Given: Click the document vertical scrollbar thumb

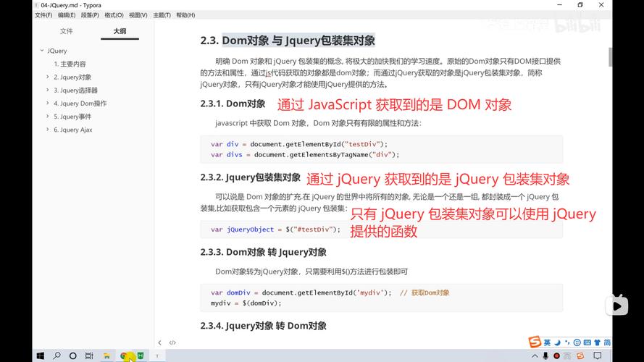Looking at the screenshot, I should point(611,56).
